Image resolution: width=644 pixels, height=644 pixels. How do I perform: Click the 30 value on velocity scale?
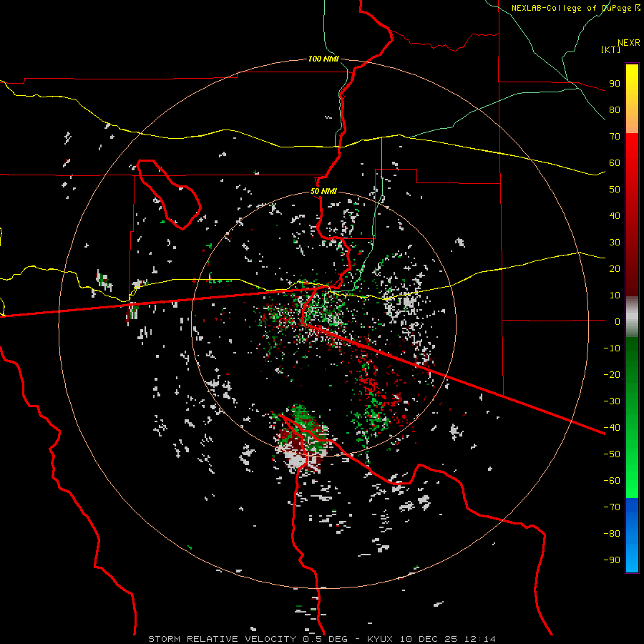click(615, 243)
